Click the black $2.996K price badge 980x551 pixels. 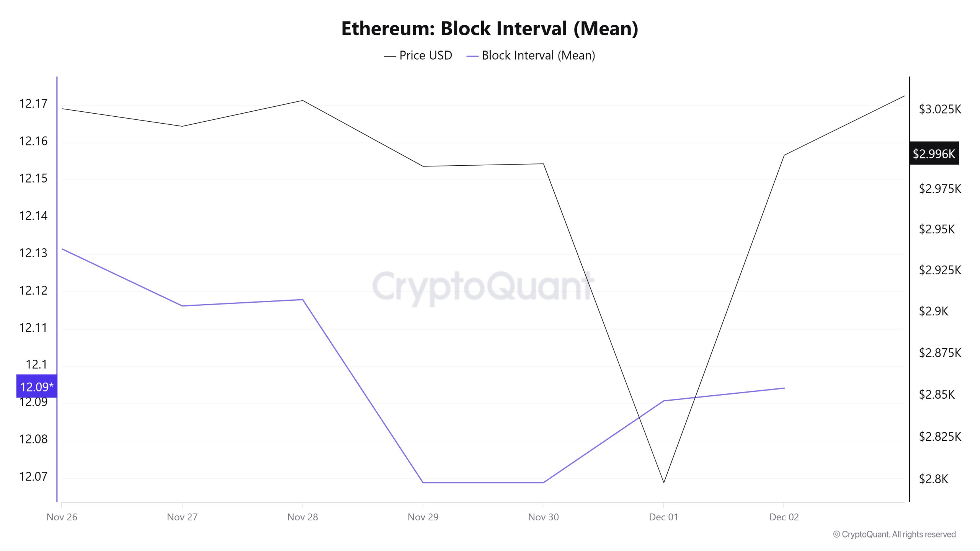pos(934,154)
